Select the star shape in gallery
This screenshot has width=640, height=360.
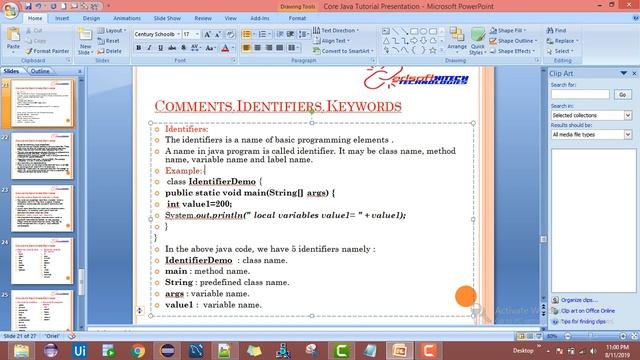coord(433,51)
